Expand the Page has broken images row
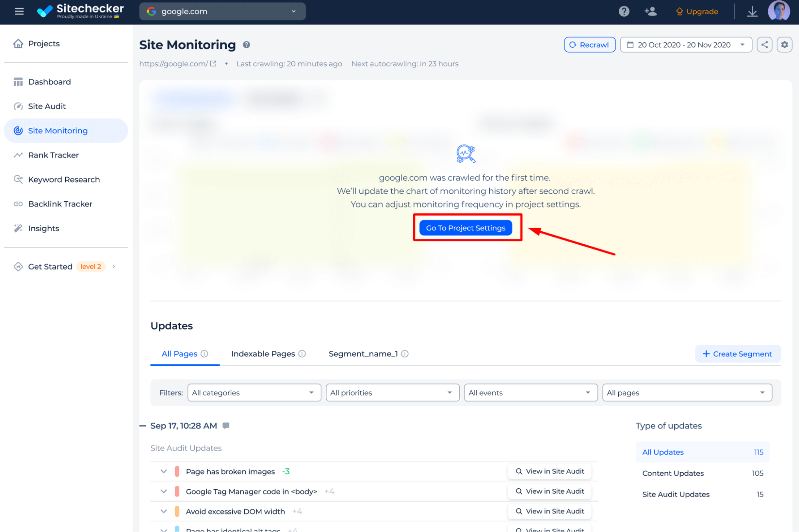 [x=163, y=471]
